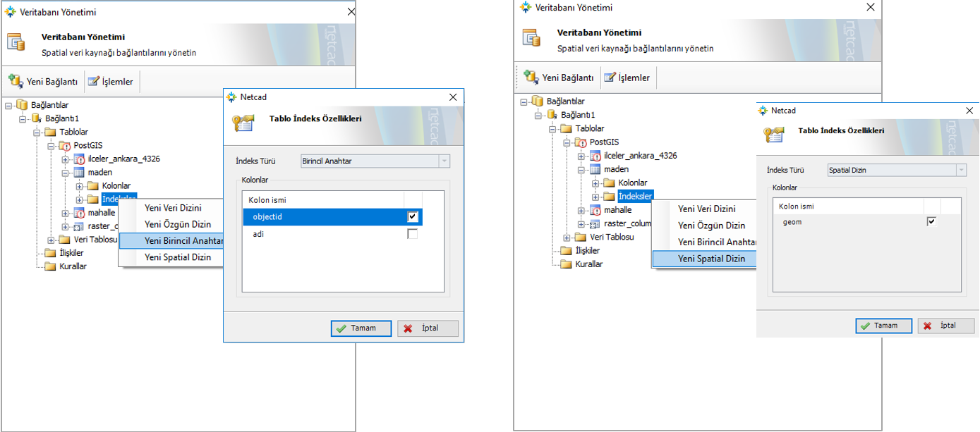Select raster_column table icon in right window tree
This screenshot has height=432, width=980.
tap(595, 223)
